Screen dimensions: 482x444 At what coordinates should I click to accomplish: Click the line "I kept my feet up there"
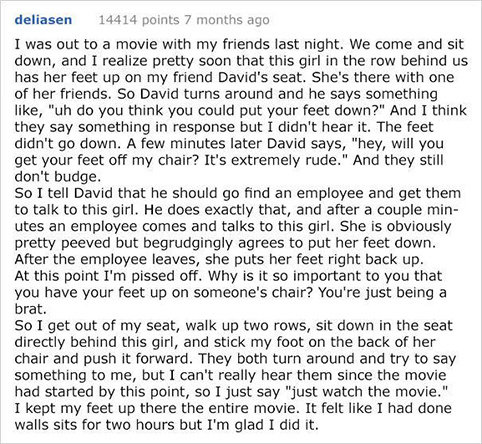pos(233,408)
